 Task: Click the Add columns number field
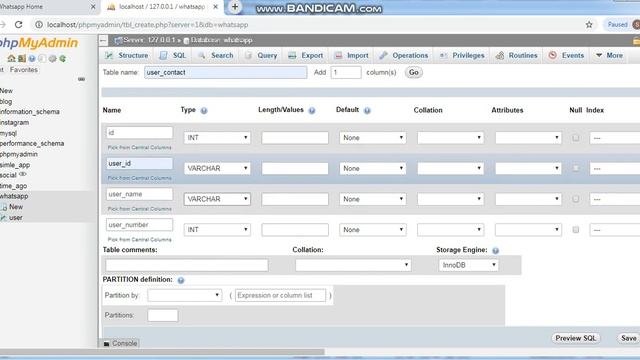click(346, 72)
